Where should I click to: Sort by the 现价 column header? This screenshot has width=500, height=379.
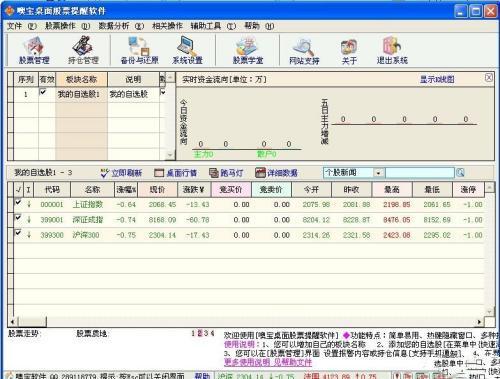157,190
